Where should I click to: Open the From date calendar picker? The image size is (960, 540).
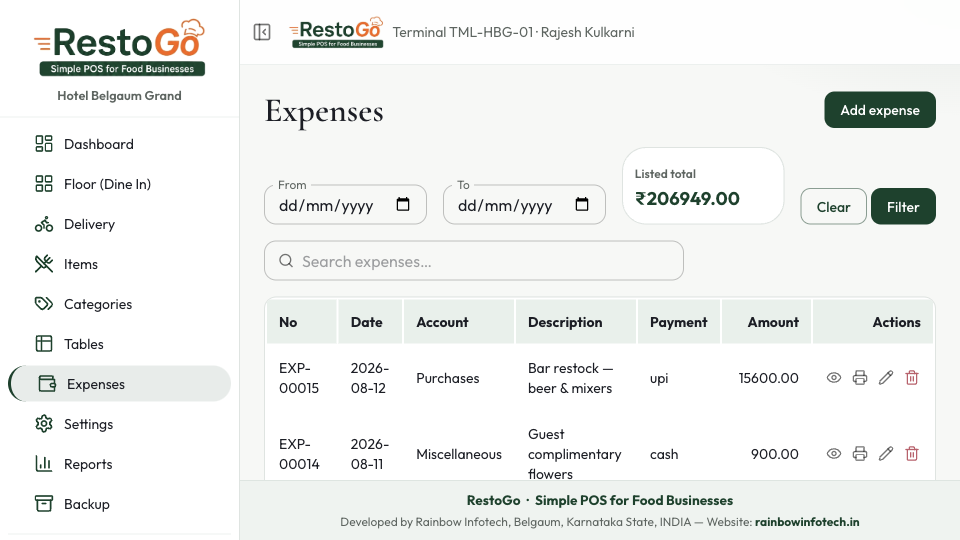403,204
